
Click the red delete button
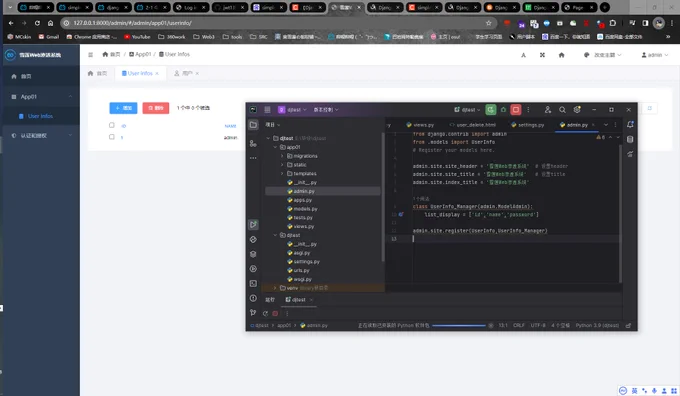click(x=156, y=108)
